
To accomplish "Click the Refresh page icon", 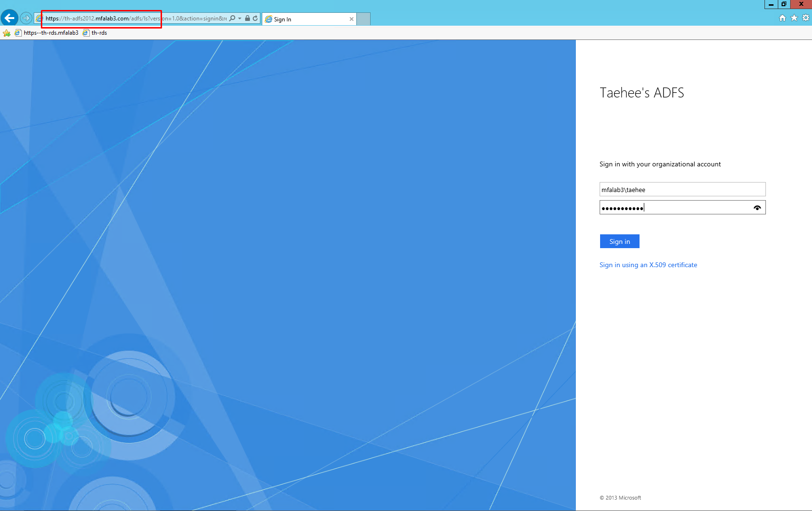I will tap(255, 19).
